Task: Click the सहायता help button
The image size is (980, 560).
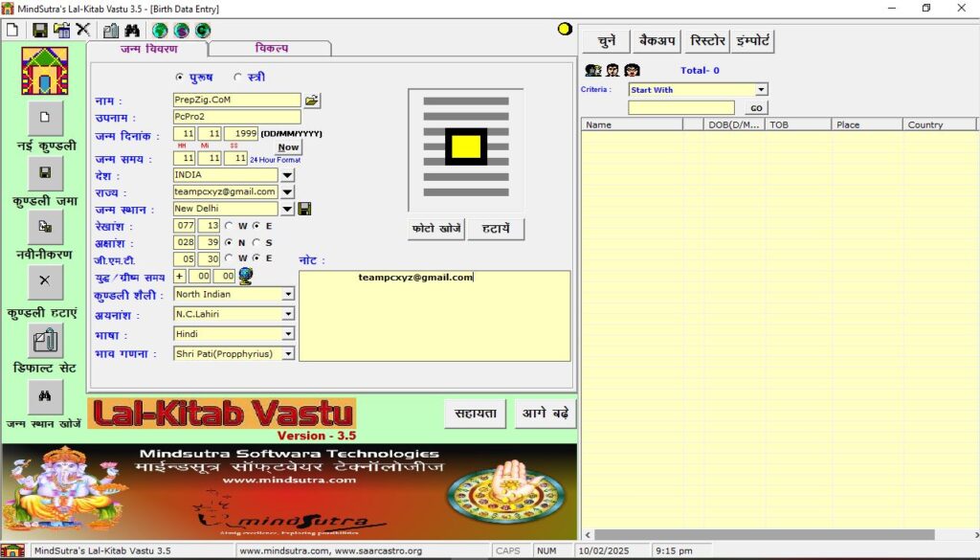Action: click(475, 414)
